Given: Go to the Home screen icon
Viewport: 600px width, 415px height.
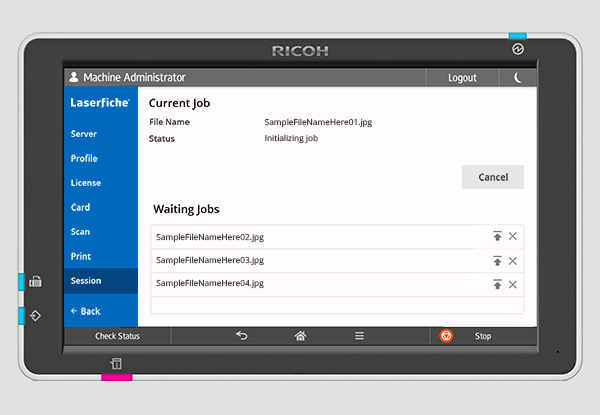Looking at the screenshot, I should click(300, 336).
